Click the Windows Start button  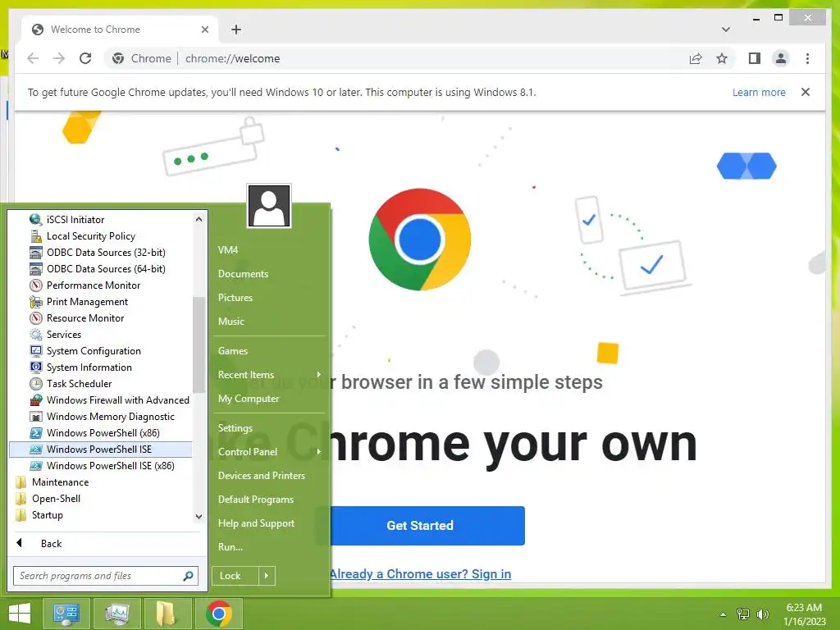click(x=20, y=614)
